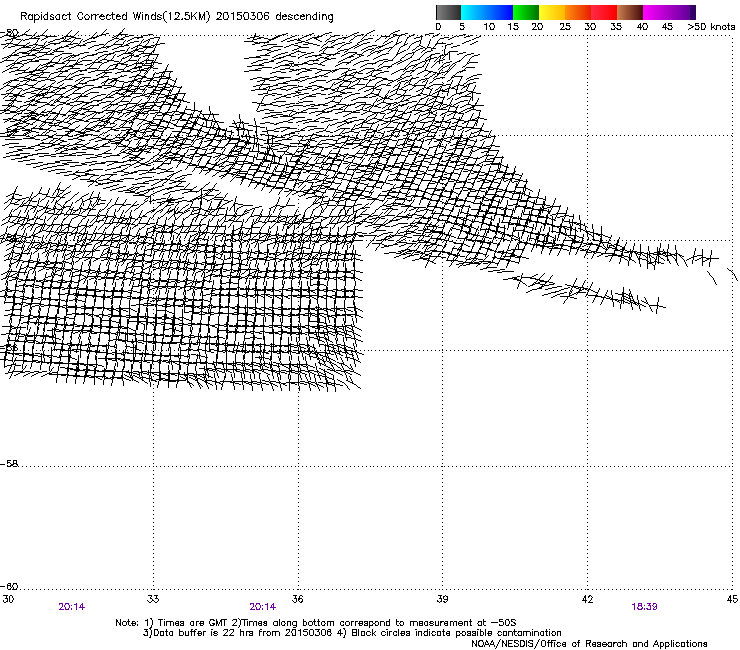Click the '10' label under the color scale
740x650 pixels.
tap(489, 27)
